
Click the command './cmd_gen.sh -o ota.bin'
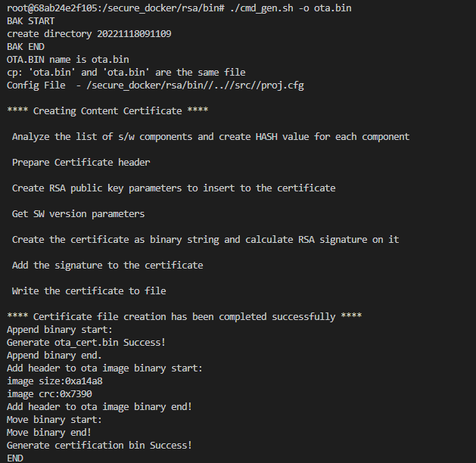pos(291,8)
